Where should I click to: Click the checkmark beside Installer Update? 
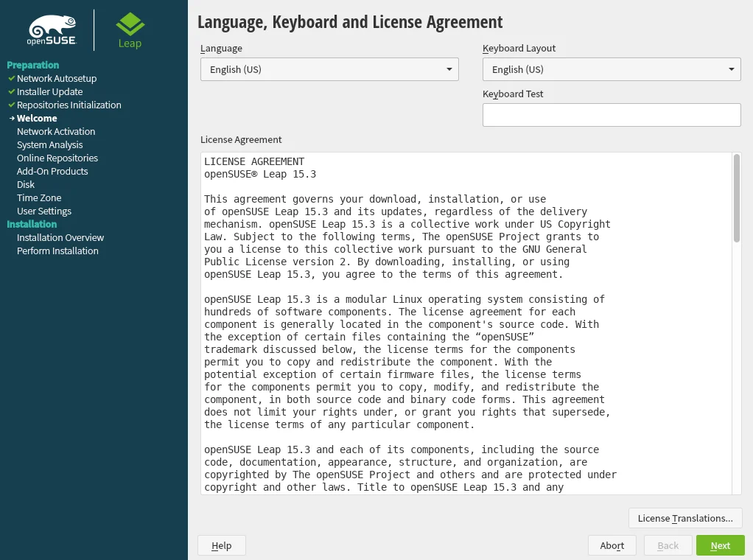coord(12,91)
